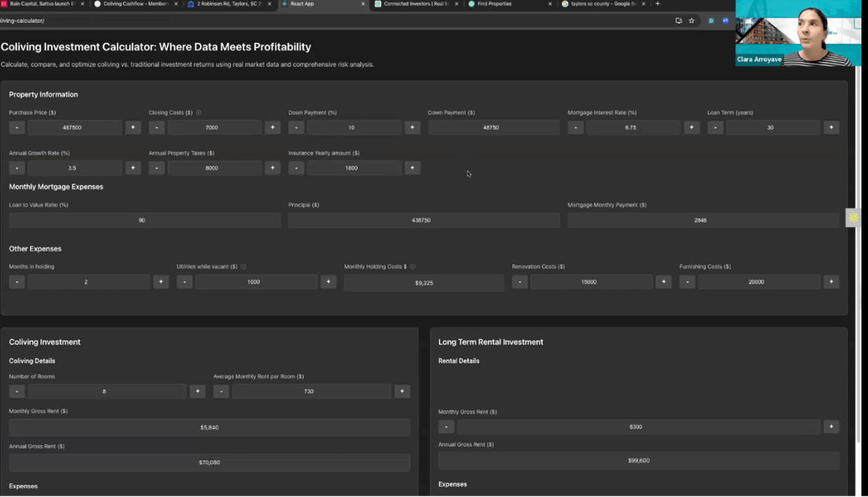Increase Average Monthly Rent per Room
This screenshot has width=868, height=497.
click(402, 391)
